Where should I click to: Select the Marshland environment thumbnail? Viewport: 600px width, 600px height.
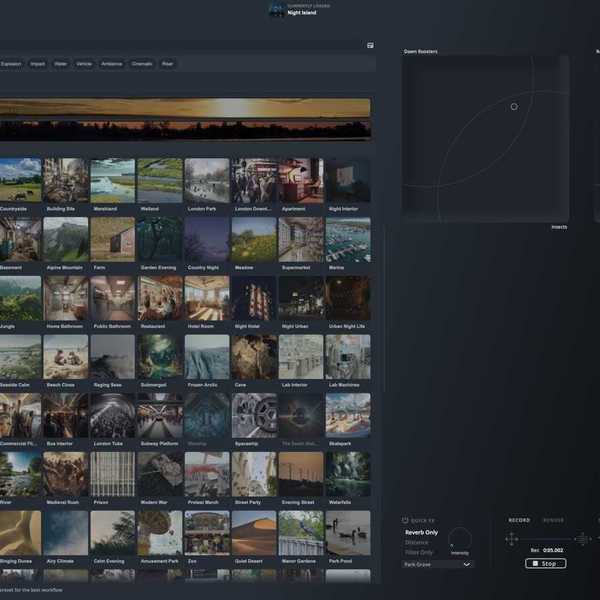click(112, 180)
